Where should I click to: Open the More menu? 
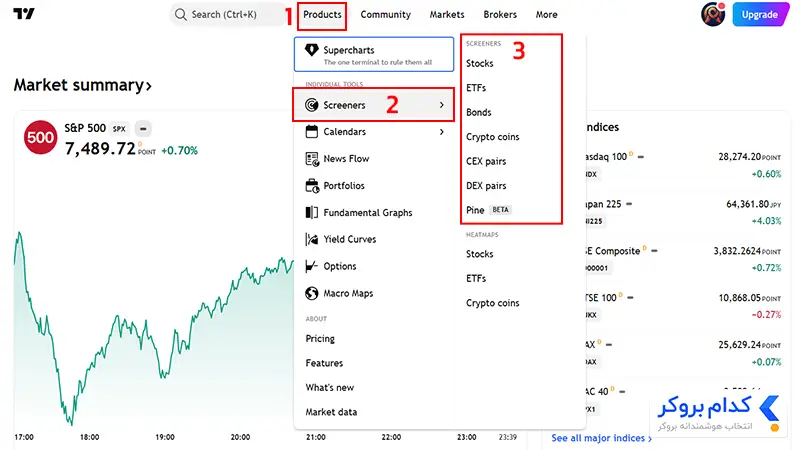point(546,15)
